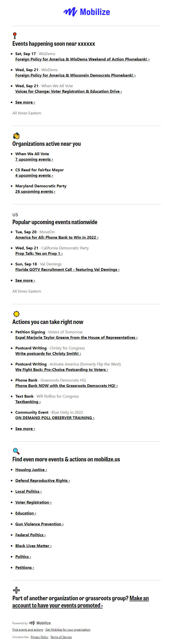
Task: View When We All Vote's 7 upcoming events
Action: (x=34, y=159)
